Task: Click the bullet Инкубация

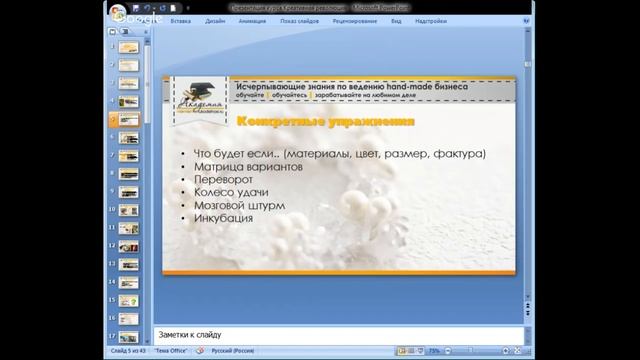Action: click(x=223, y=218)
